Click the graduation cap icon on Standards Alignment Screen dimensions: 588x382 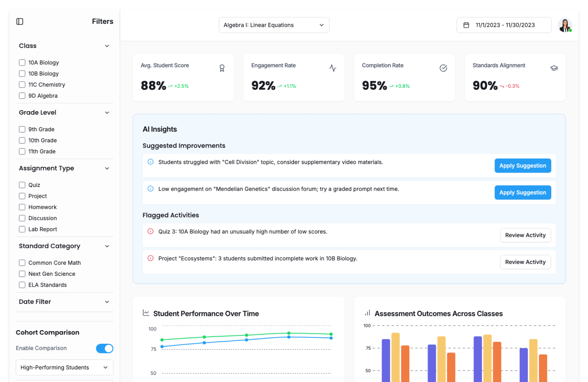point(554,68)
